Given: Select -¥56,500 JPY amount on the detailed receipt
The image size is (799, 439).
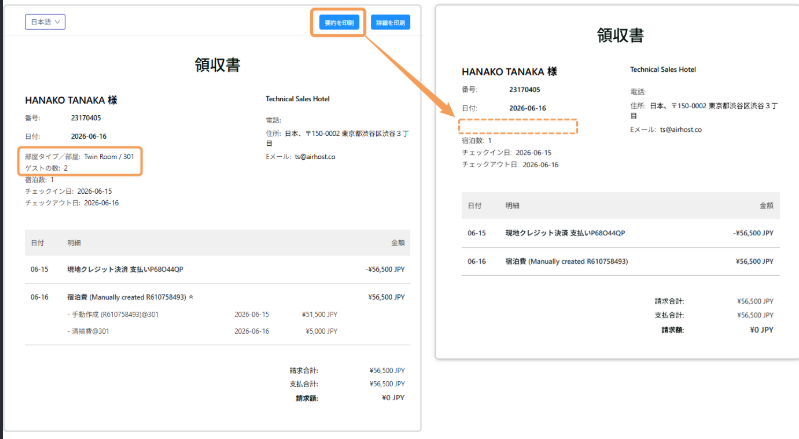Looking at the screenshot, I should tap(385, 269).
